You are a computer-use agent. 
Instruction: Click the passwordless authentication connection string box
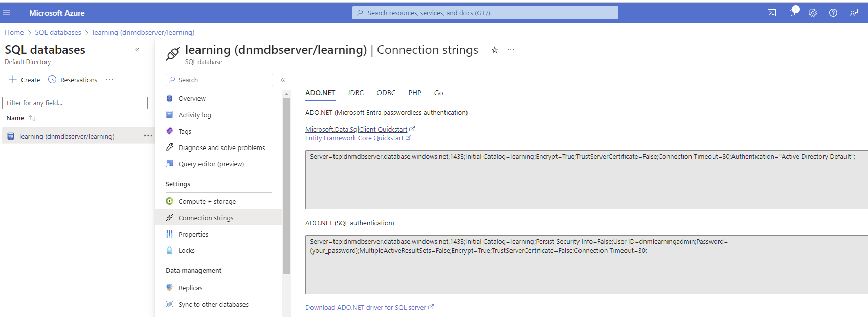tap(587, 180)
